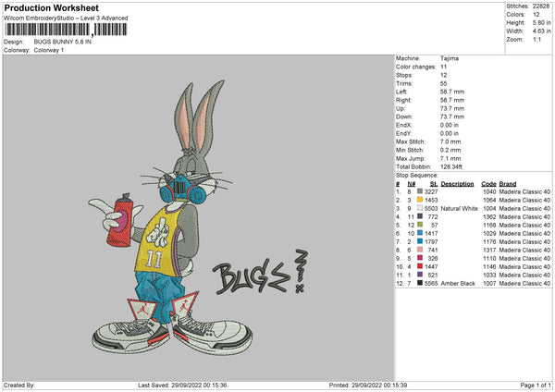This screenshot has height=392, width=555.
Task: Click the Total Bobbin value '128.34ft'
Action: pyautogui.click(x=451, y=166)
